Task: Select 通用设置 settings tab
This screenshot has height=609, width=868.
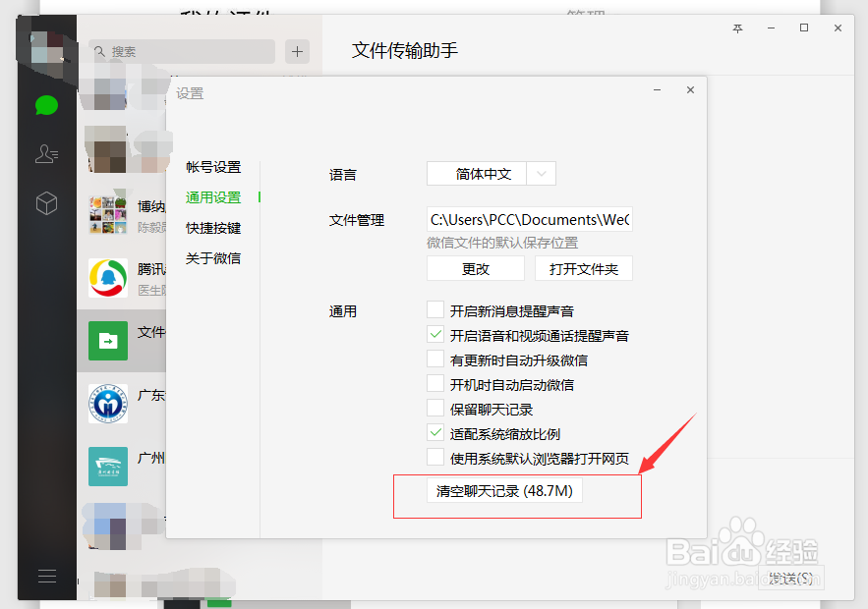Action: coord(213,197)
